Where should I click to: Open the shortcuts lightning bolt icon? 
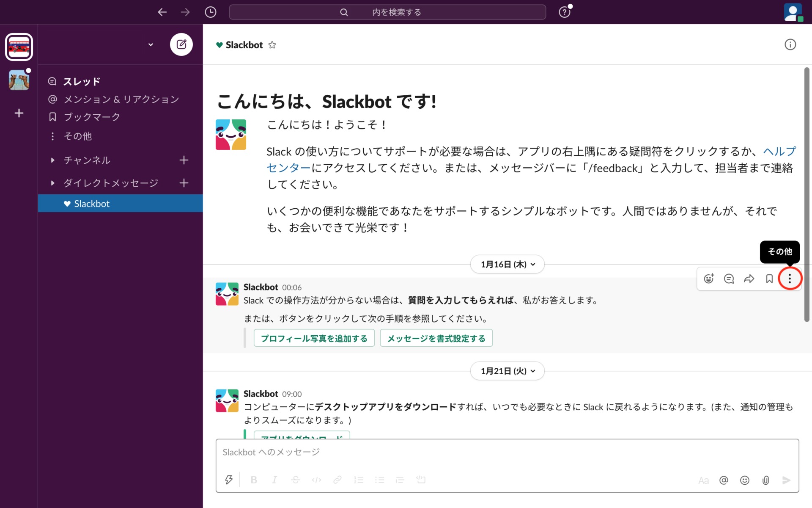[x=229, y=480]
